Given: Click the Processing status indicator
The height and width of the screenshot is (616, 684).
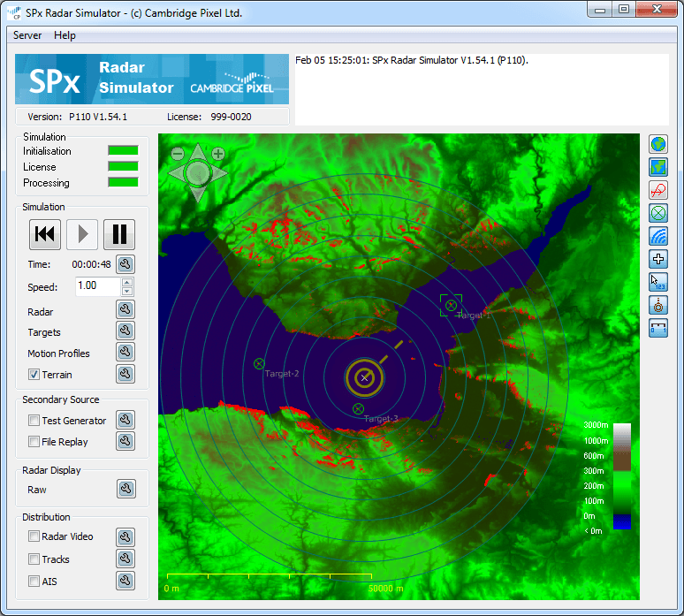Looking at the screenshot, I should 123,182.
